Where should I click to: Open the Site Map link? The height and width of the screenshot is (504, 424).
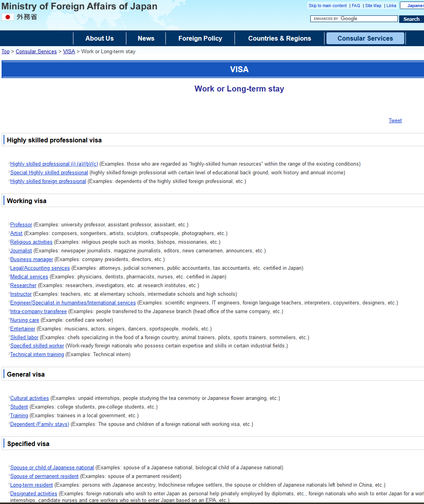(373, 6)
